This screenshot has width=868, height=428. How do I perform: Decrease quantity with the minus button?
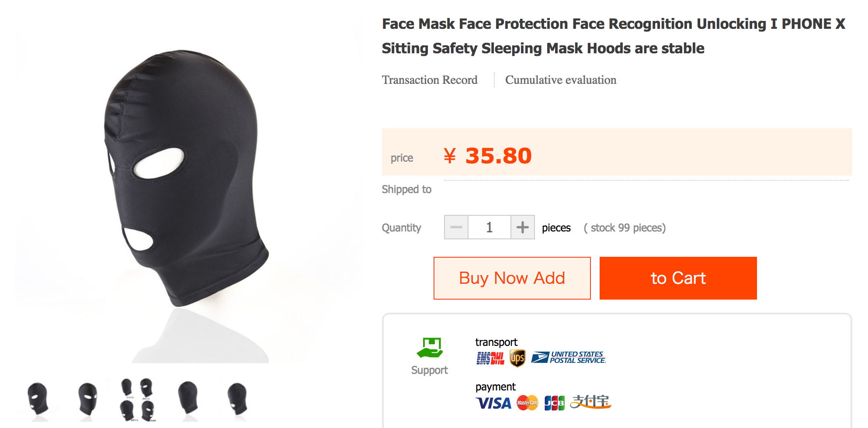[x=456, y=227]
